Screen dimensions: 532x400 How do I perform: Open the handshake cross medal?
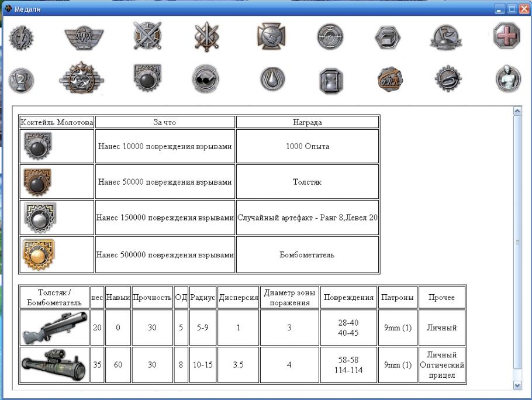click(271, 37)
